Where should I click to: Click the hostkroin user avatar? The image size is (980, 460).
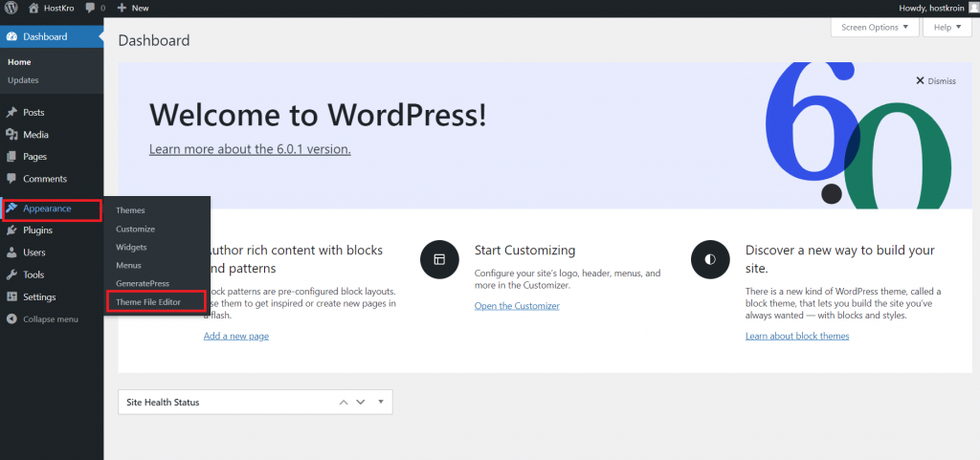tap(973, 8)
